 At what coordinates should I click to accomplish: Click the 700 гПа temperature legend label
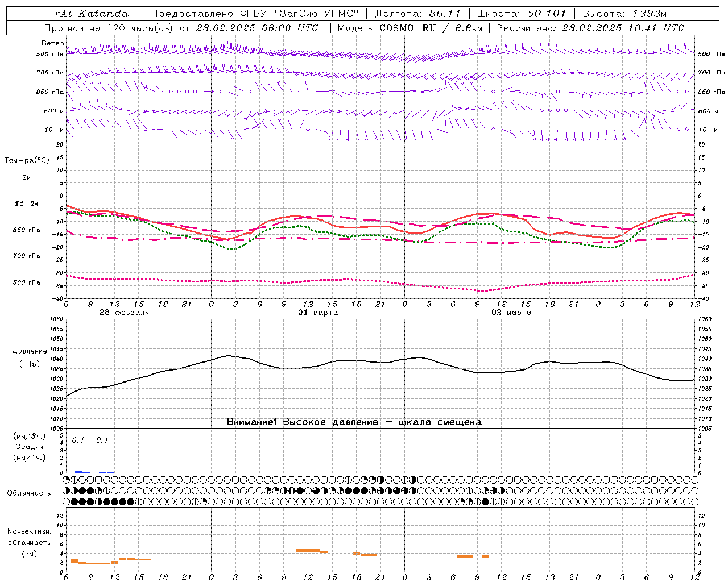[x=27, y=256]
